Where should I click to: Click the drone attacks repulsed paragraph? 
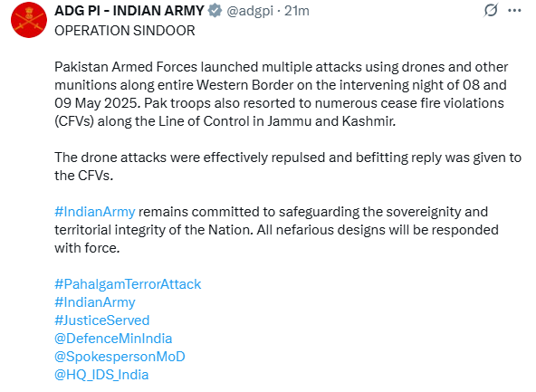[x=288, y=167]
